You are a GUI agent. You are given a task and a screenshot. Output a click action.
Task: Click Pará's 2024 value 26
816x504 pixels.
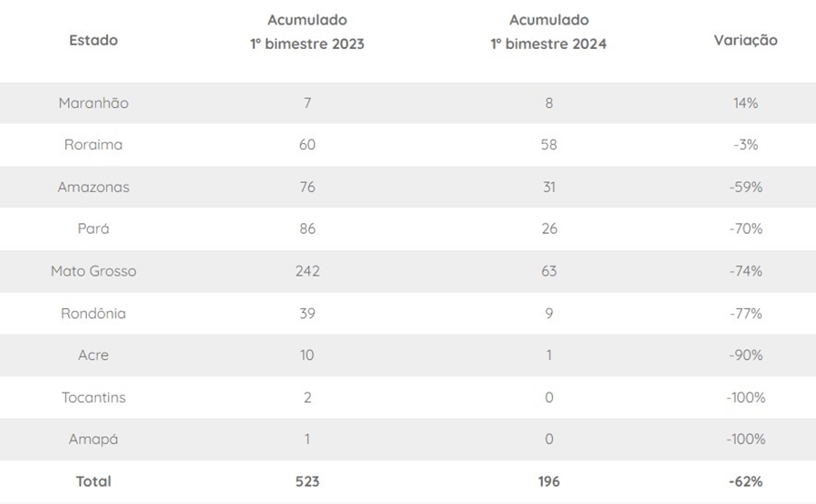(549, 229)
